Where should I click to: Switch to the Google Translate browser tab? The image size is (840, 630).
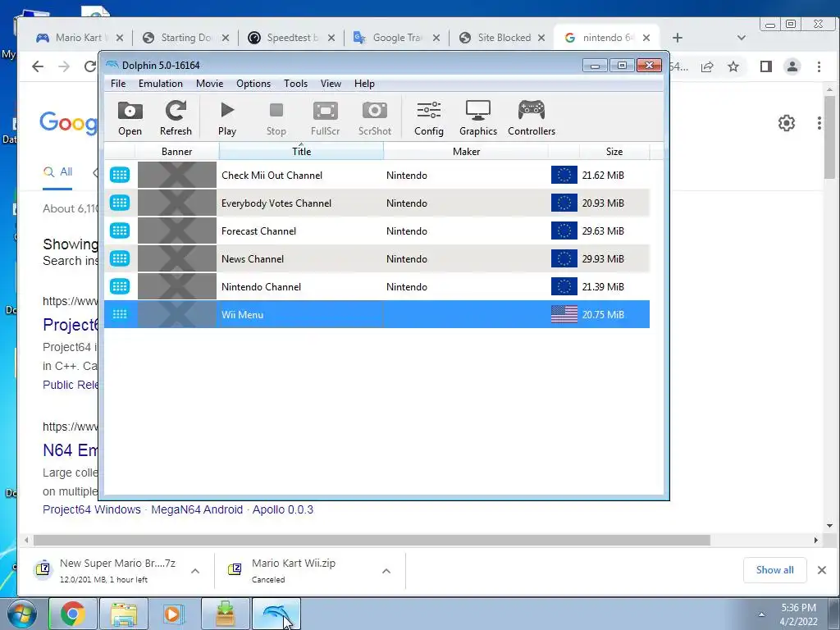tap(396, 38)
